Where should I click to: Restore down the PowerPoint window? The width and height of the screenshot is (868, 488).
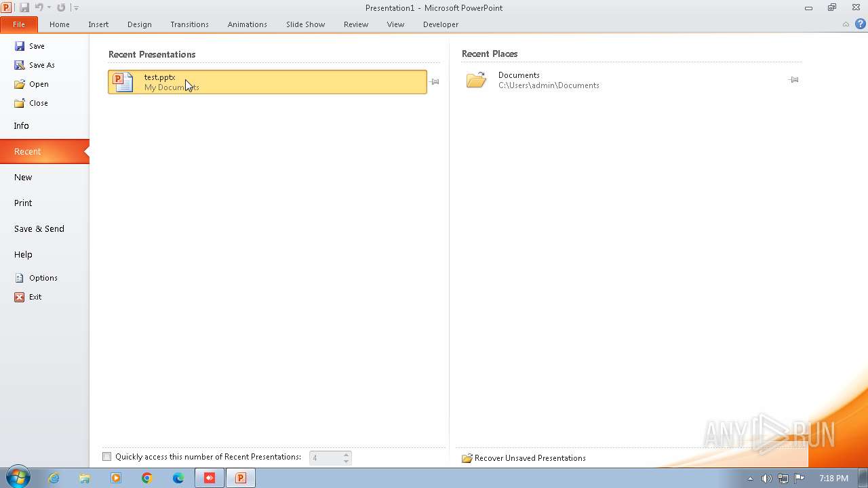pos(832,7)
